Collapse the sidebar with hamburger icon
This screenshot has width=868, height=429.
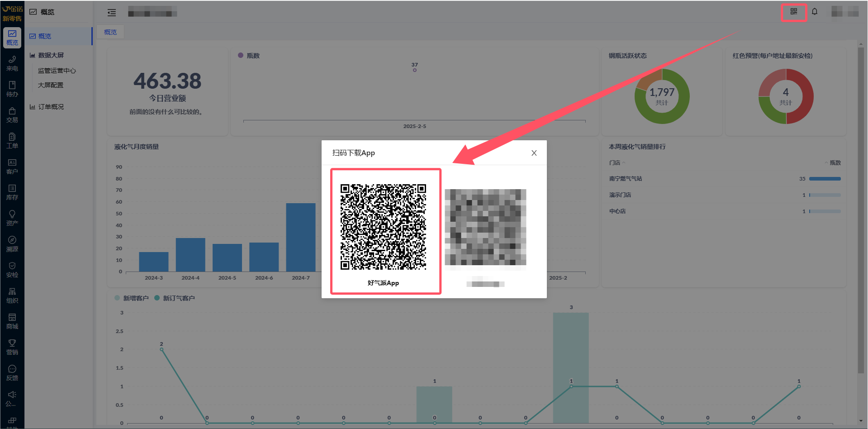111,13
